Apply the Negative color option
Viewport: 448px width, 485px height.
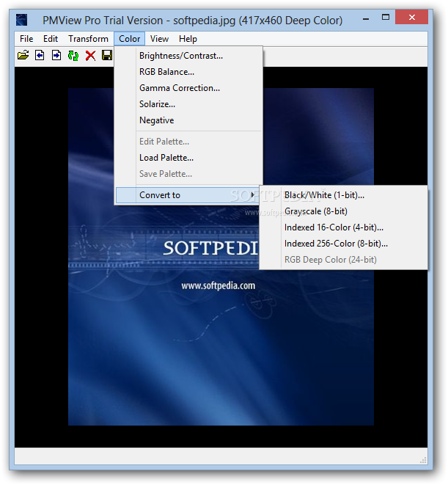click(x=188, y=120)
